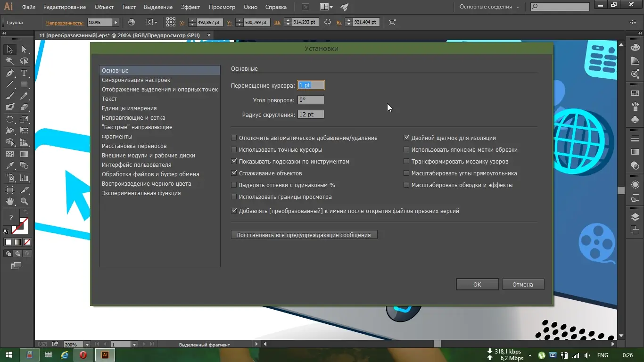The width and height of the screenshot is (644, 362).
Task: Select the Pen tool
Action: [10, 73]
